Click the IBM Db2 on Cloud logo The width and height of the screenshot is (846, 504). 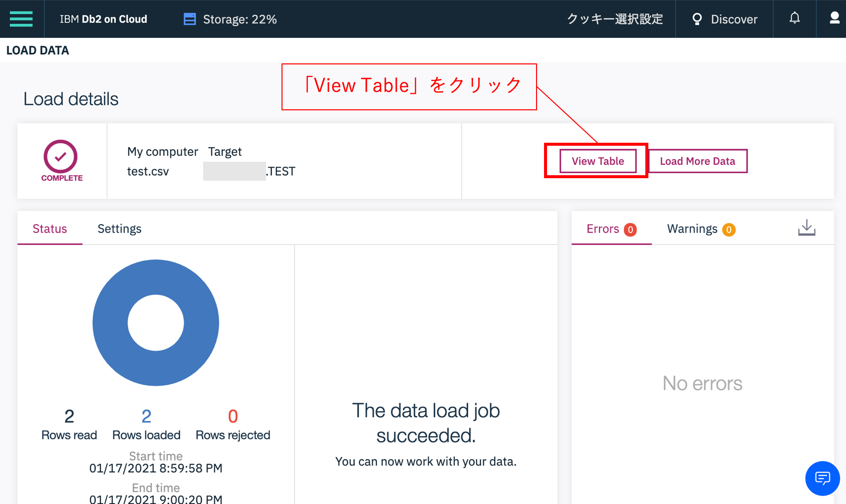tap(103, 19)
